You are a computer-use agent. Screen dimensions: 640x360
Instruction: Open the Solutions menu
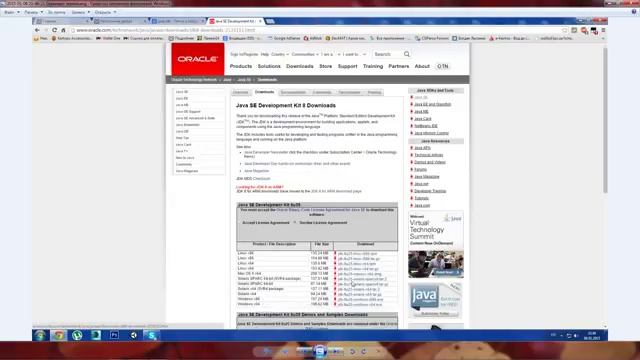(269, 66)
